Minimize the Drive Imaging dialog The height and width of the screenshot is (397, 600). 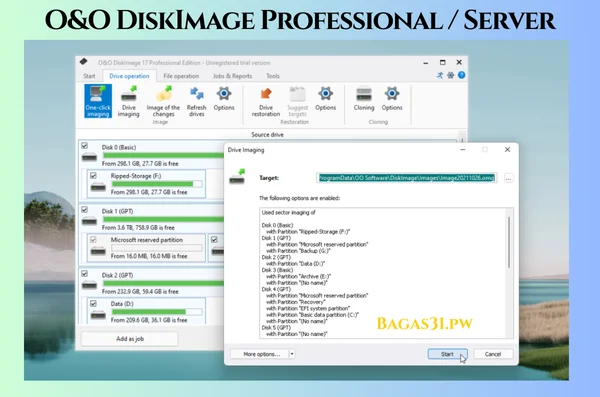463,150
